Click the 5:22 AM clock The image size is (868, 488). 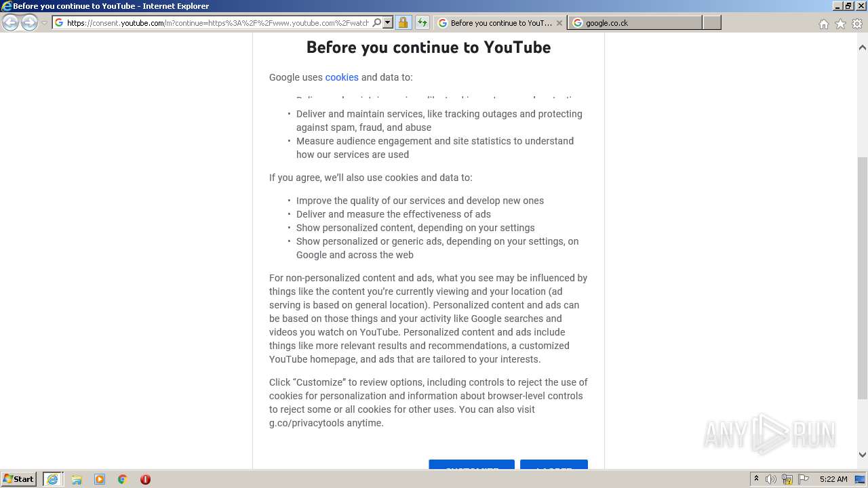point(833,479)
